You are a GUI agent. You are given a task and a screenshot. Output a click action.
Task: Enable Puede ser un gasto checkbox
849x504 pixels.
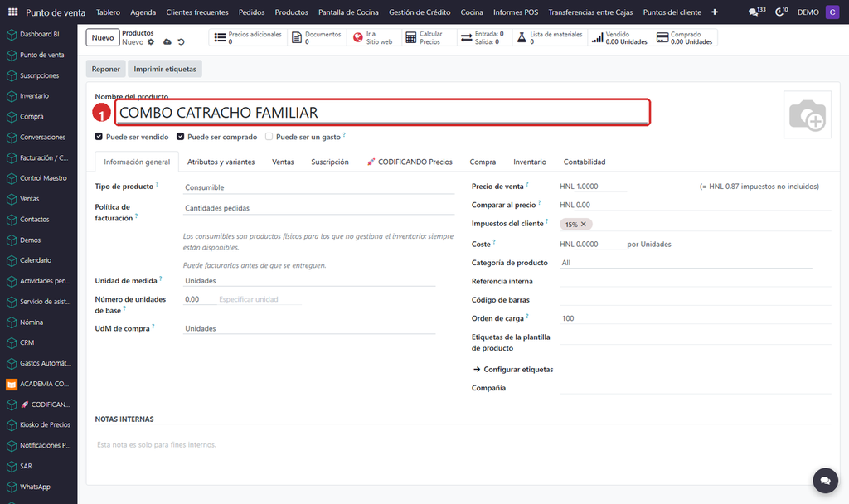[x=269, y=137]
